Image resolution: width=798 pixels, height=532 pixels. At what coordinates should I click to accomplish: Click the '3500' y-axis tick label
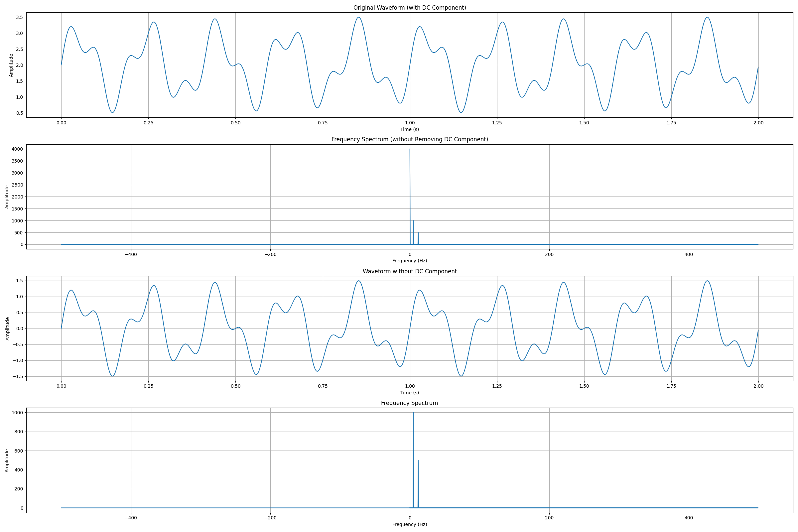pyautogui.click(x=17, y=161)
